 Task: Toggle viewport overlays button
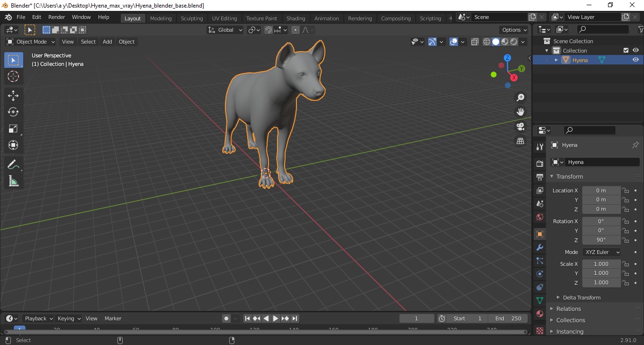pos(454,42)
